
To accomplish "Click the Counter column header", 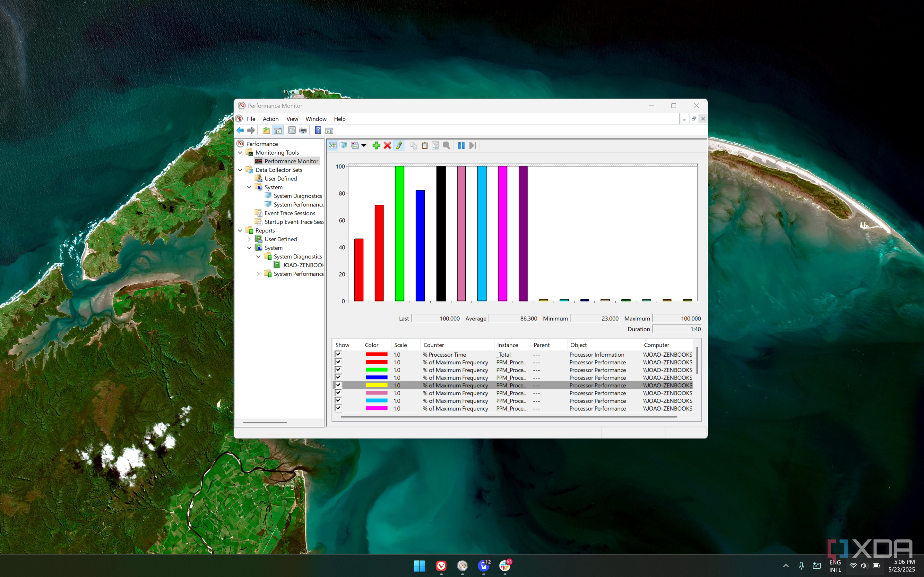I will pyautogui.click(x=433, y=345).
